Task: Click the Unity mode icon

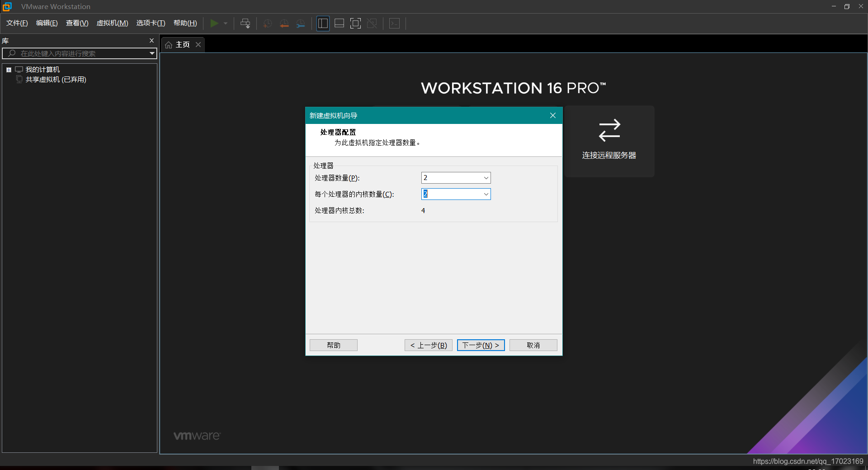Action: [372, 23]
